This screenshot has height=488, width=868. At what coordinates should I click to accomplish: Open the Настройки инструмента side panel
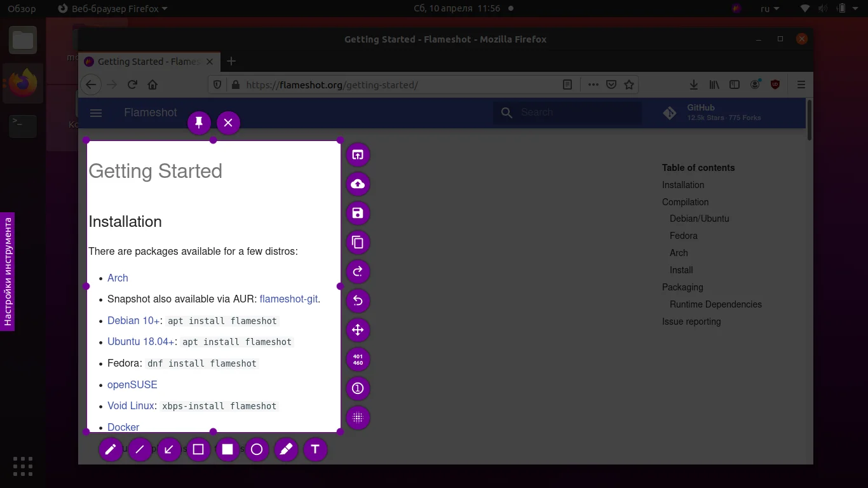click(8, 271)
